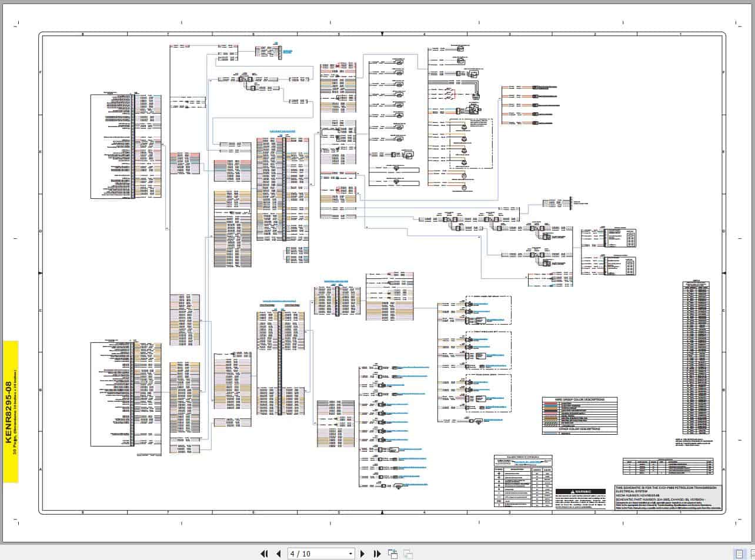Image resolution: width=755 pixels, height=560 pixels.
Task: Select the upper-left connector block box
Action: [126, 146]
